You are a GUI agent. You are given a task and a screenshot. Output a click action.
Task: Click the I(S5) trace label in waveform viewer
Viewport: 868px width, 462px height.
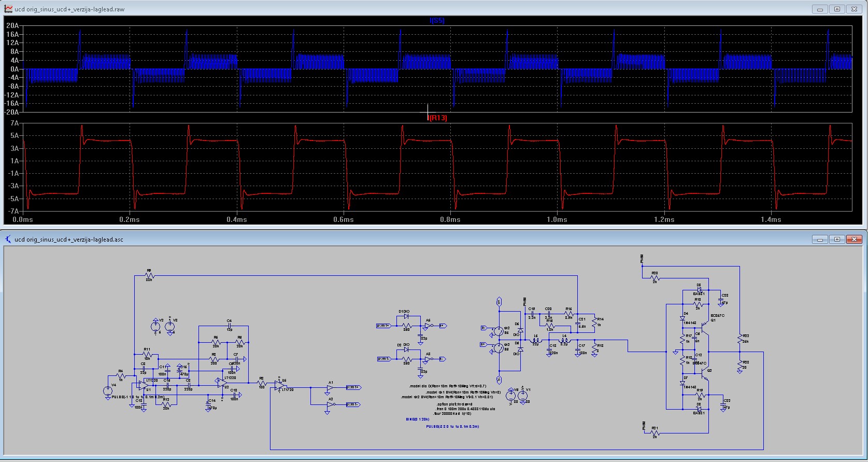(x=437, y=20)
